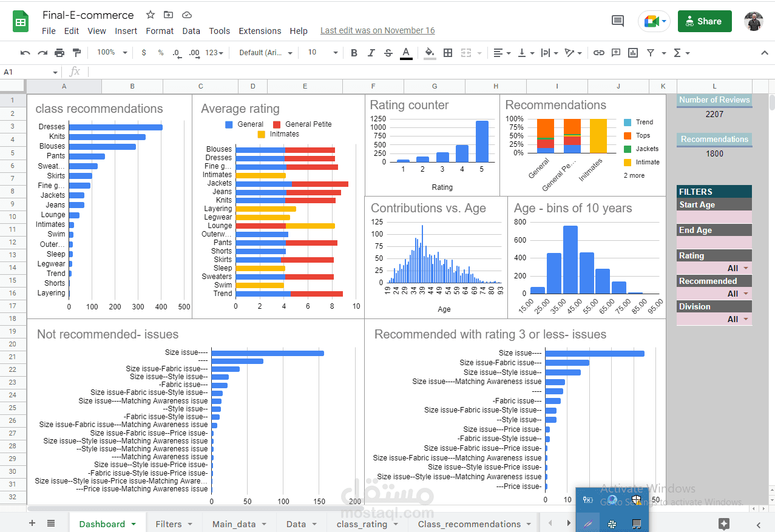Open vertical align dropdown
775x532 pixels.
coord(525,53)
